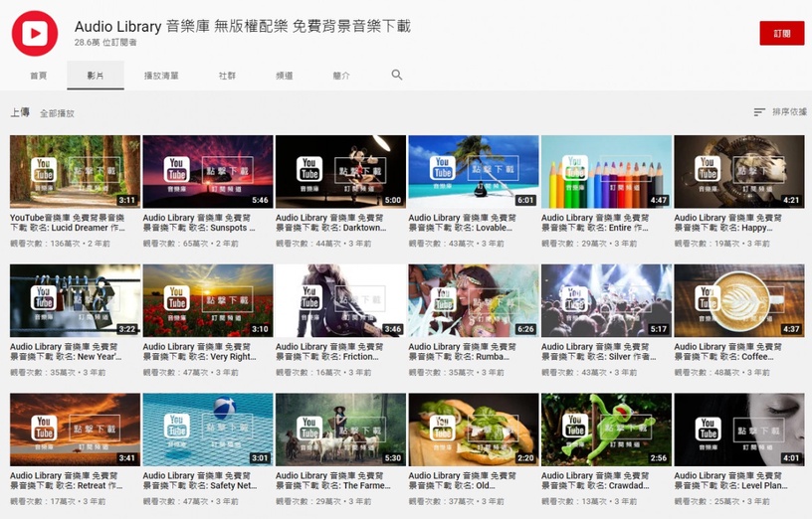Click title 歌名: Very Right video link
The height and width of the screenshot is (519, 812).
[199, 351]
